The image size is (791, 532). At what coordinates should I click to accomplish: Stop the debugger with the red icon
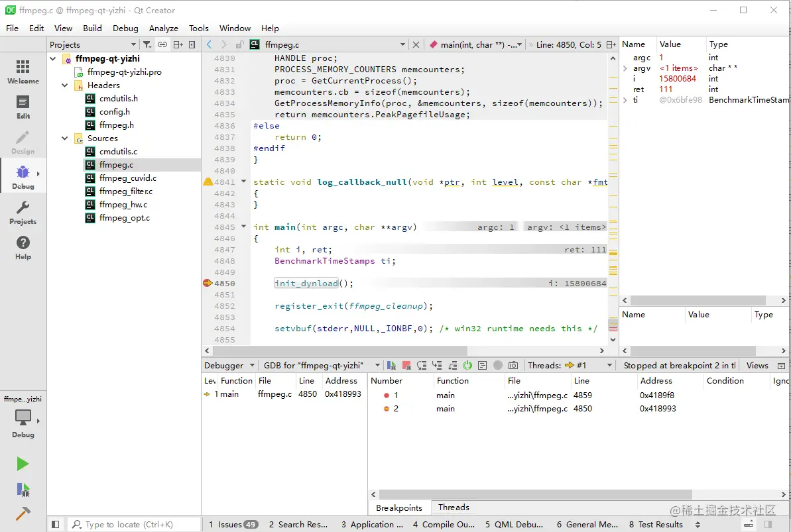(x=406, y=365)
